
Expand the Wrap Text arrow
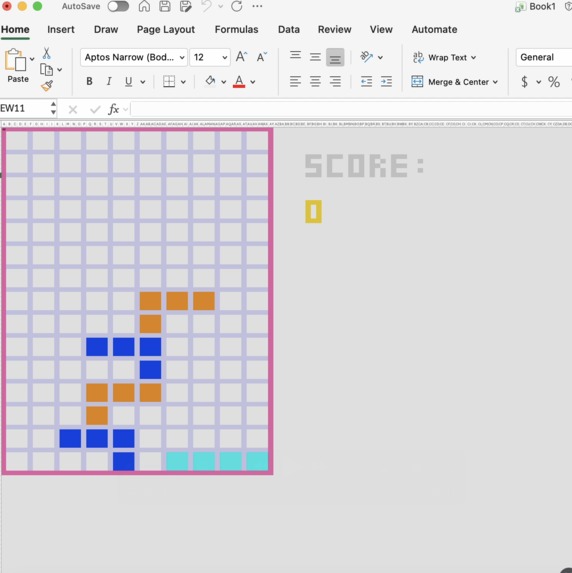point(473,58)
